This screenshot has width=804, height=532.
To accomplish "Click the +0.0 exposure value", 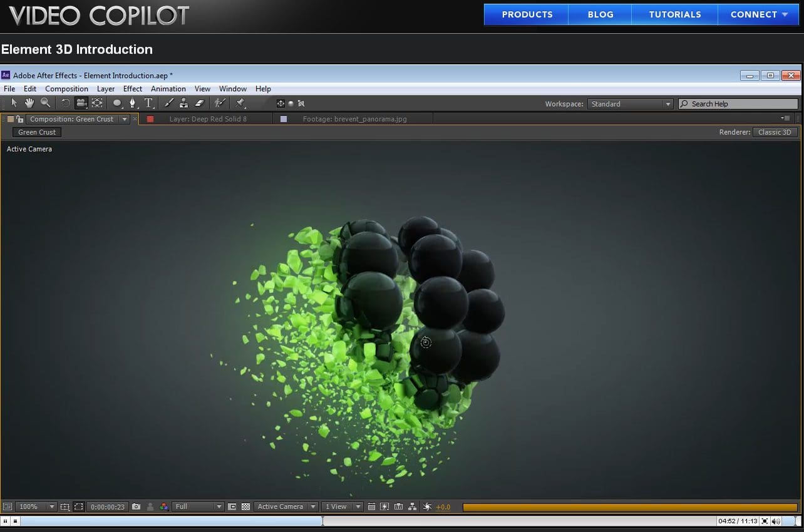I will tap(443, 507).
